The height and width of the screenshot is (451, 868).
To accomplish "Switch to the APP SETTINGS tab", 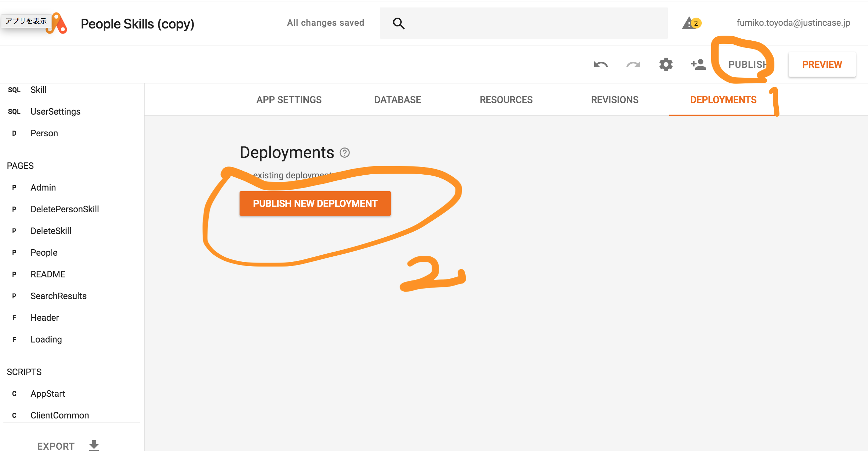I will tap(289, 100).
